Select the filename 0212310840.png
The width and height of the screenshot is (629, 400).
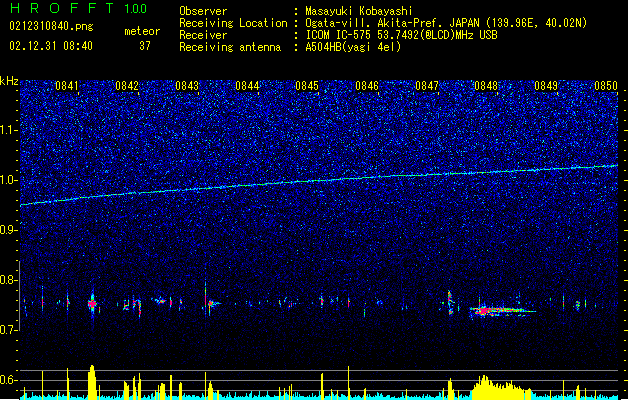51,26
